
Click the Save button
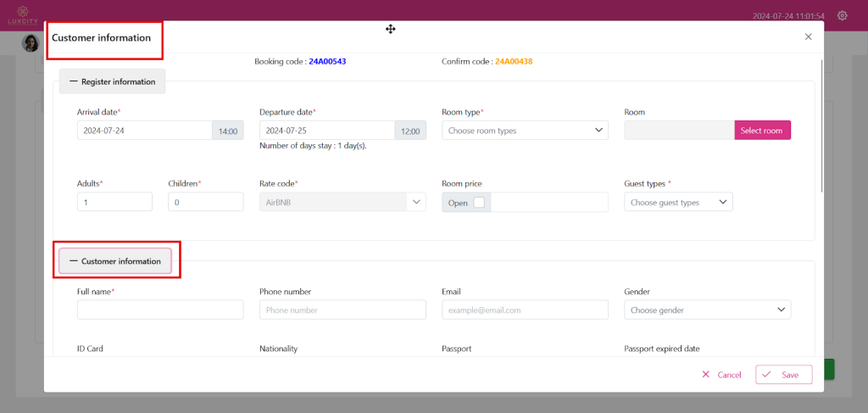tap(783, 374)
